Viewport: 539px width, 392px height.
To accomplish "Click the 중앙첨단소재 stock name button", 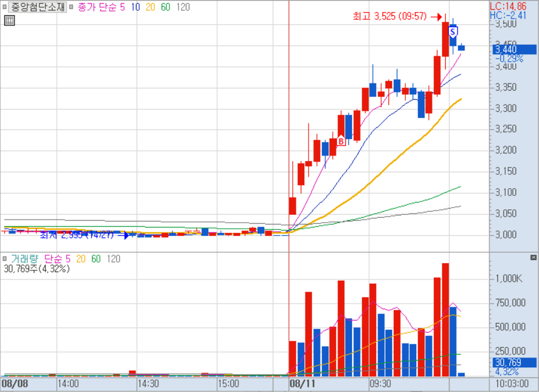I will 38,7.
